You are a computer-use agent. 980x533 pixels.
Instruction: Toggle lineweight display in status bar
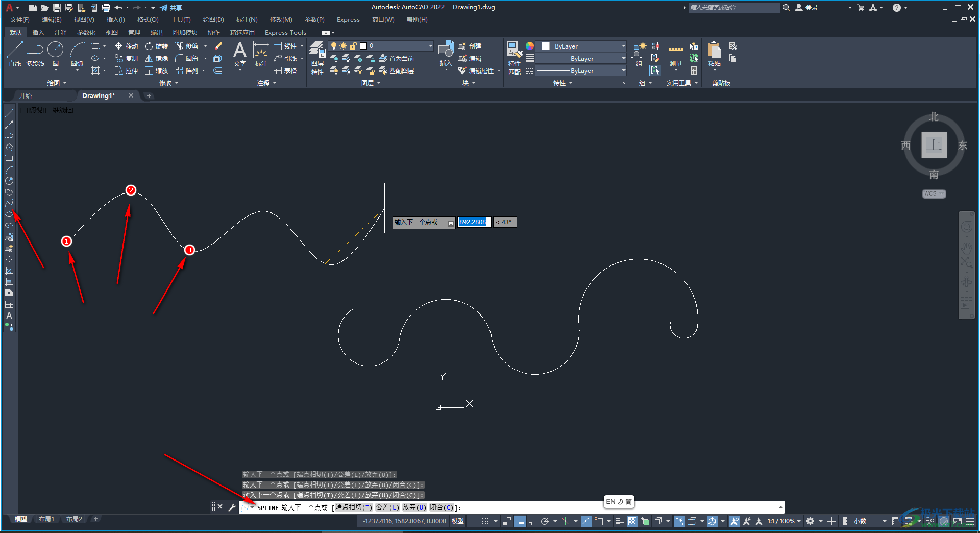click(x=620, y=521)
